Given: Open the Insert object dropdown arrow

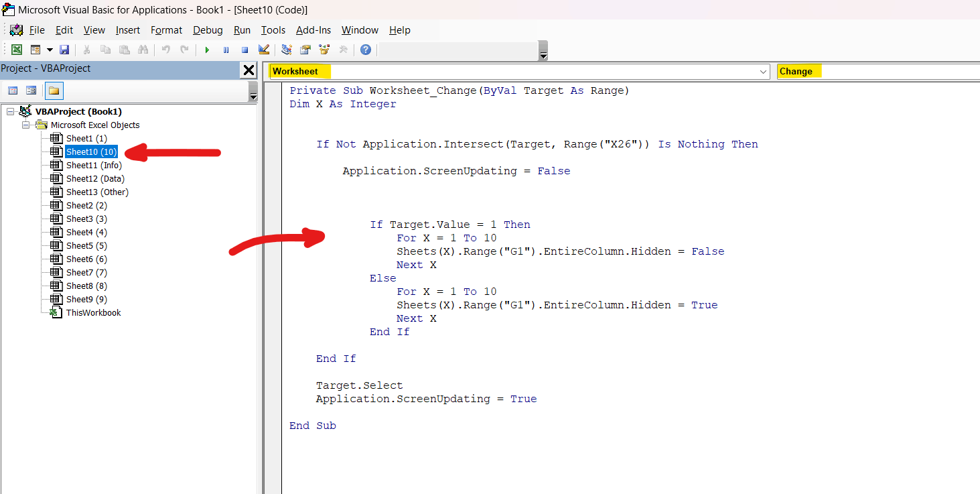Looking at the screenshot, I should click(x=50, y=50).
